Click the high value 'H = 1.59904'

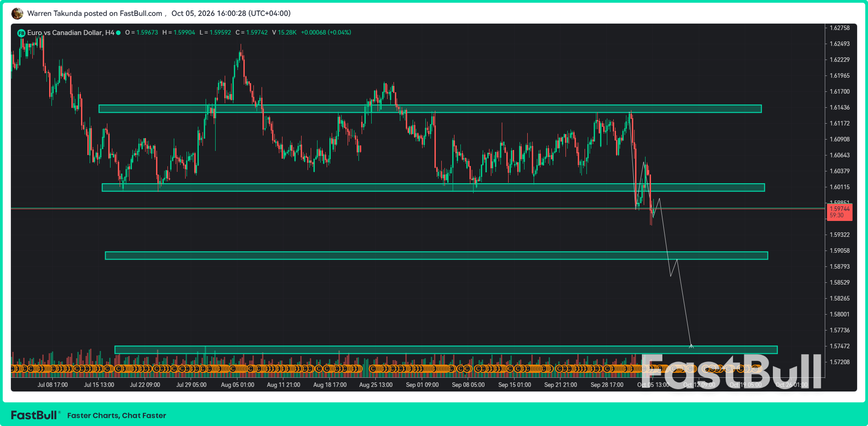(x=179, y=33)
